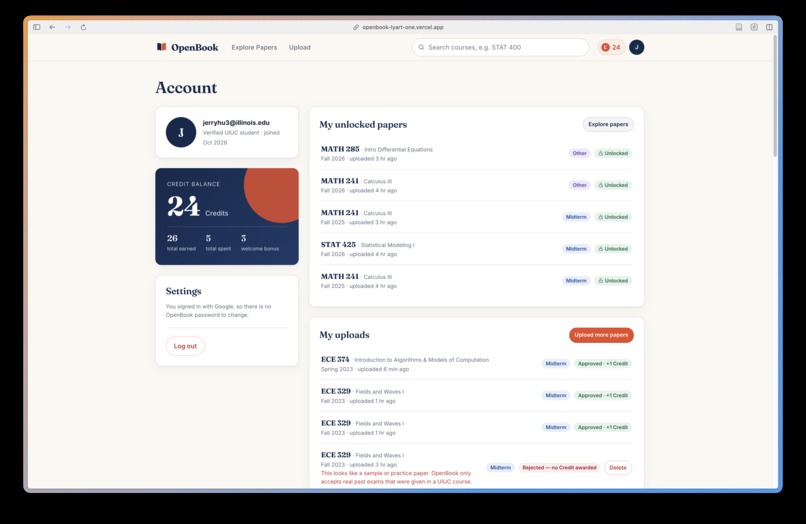Click Unlocked badge on MATH 285 row
The width and height of the screenshot is (806, 524).
613,153
